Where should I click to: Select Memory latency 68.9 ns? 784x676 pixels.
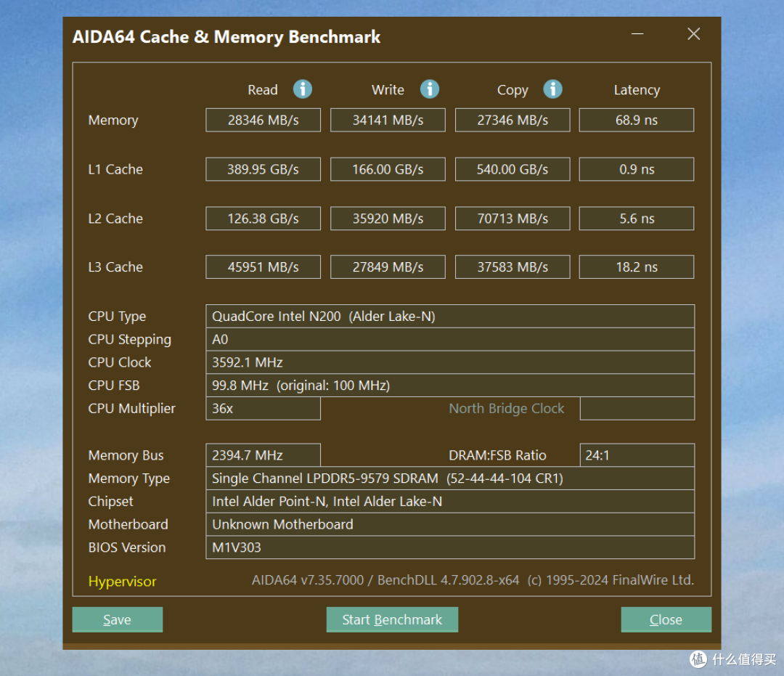pos(637,120)
